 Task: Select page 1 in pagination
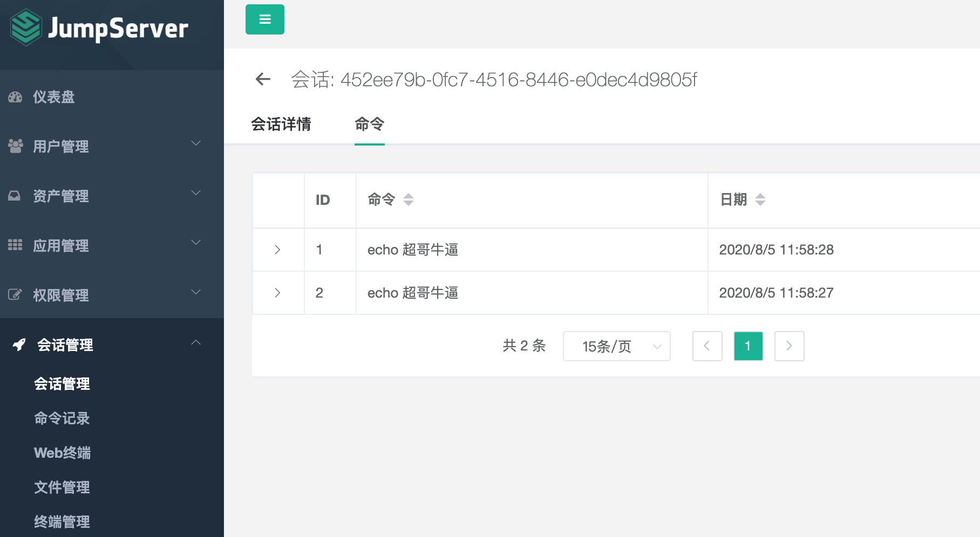click(x=748, y=346)
